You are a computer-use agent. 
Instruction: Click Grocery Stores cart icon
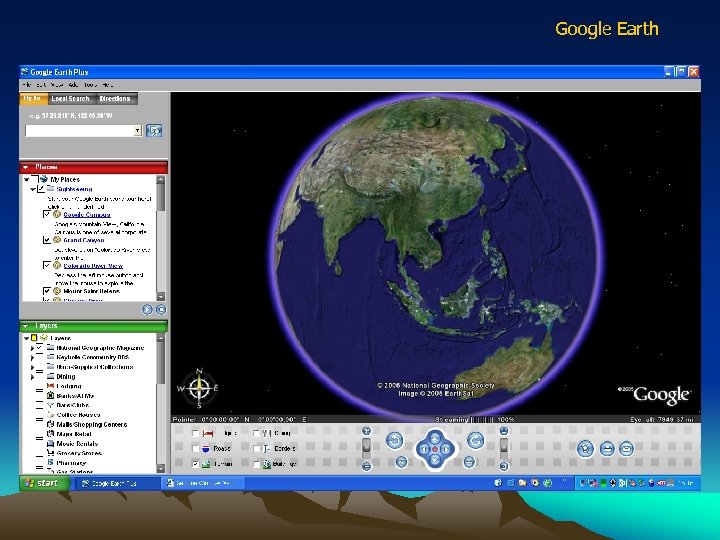(x=51, y=453)
